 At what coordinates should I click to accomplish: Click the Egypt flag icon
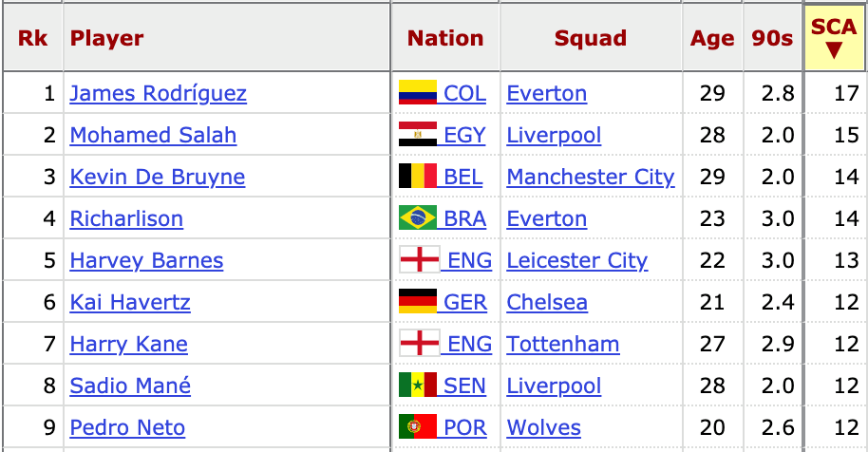click(x=418, y=135)
